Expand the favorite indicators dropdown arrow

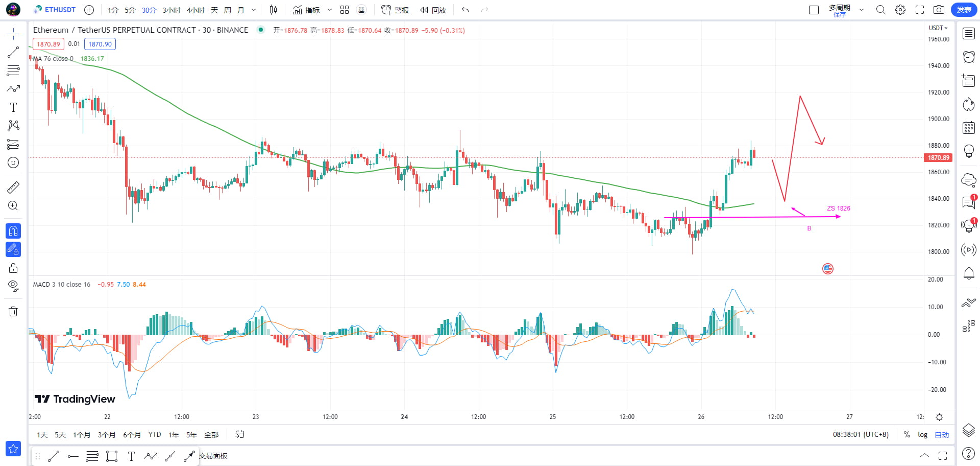(x=330, y=10)
